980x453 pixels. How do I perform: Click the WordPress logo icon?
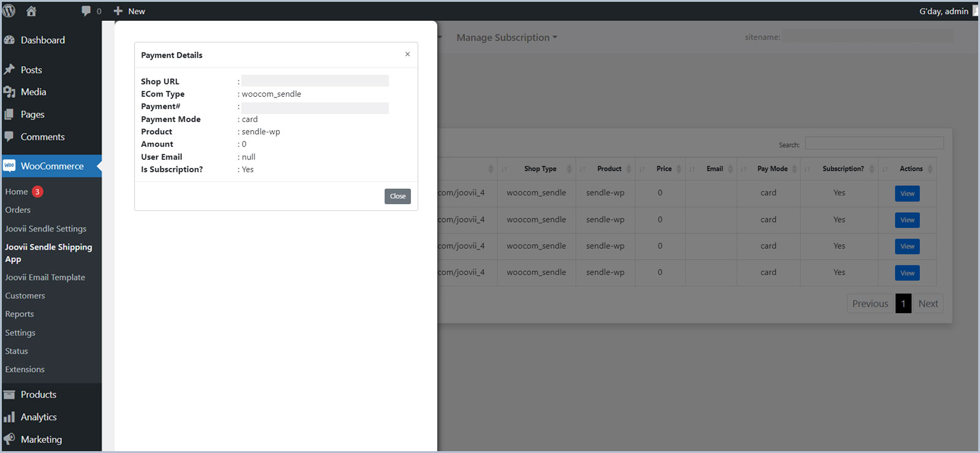point(9,11)
